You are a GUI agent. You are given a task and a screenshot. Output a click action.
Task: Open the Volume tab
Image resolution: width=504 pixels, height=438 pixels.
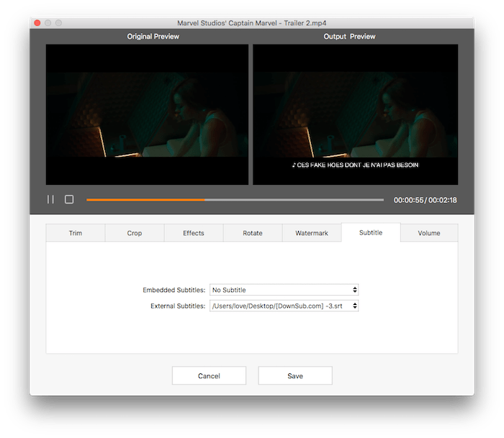coord(429,233)
